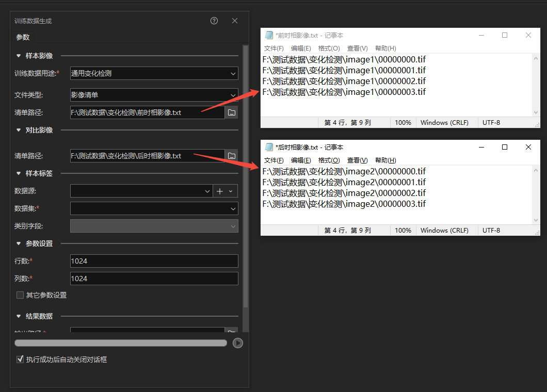
Task: Click the 行数 input field
Action: 154,261
